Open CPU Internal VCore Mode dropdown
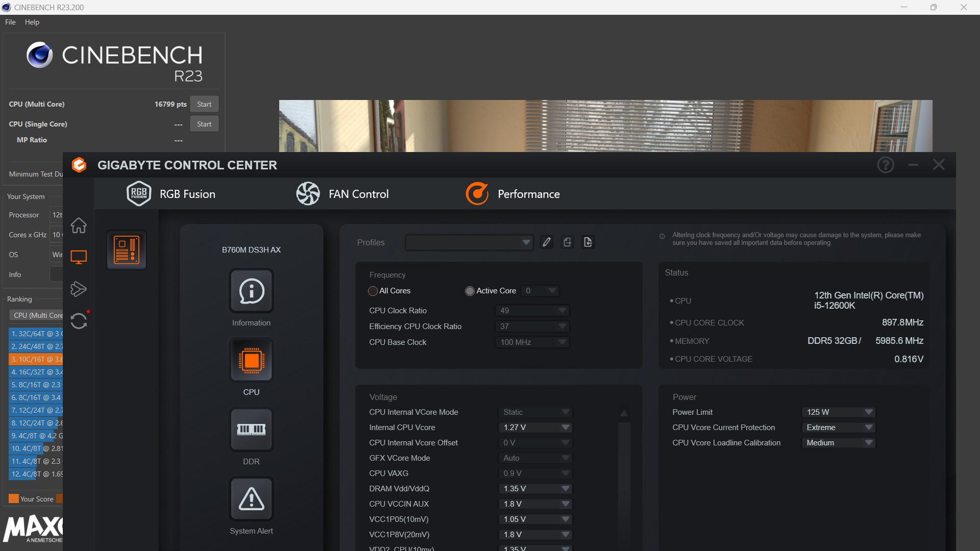The height and width of the screenshot is (551, 980). [535, 412]
